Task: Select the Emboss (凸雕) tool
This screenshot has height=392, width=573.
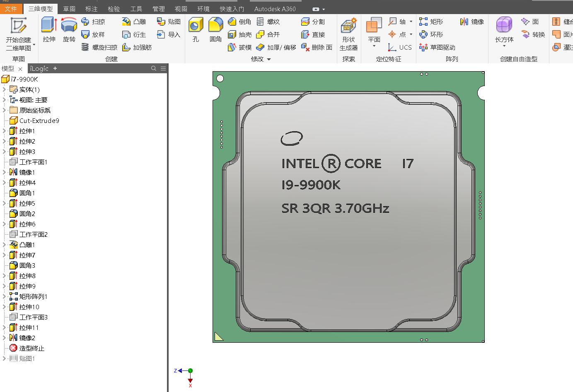Action: click(x=134, y=22)
